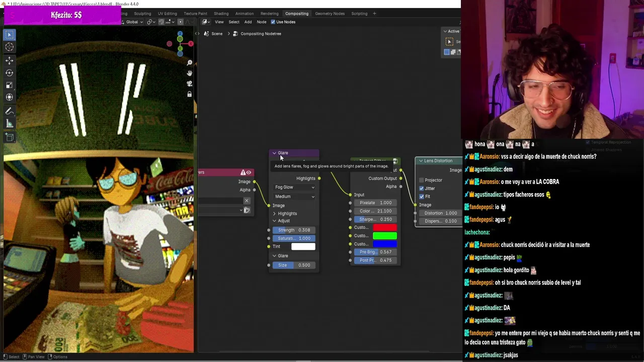Open the compositor Add menu
The width and height of the screenshot is (644, 362).
(x=248, y=22)
